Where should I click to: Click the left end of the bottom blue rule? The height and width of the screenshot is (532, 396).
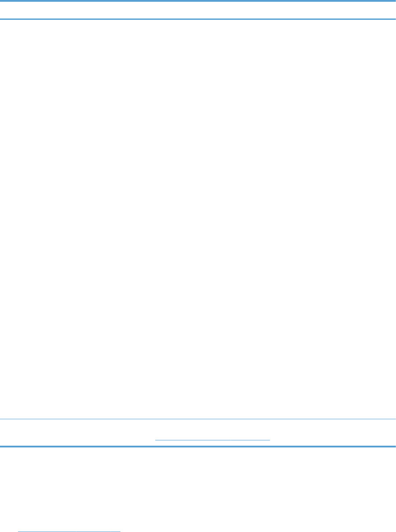pos(2,447)
